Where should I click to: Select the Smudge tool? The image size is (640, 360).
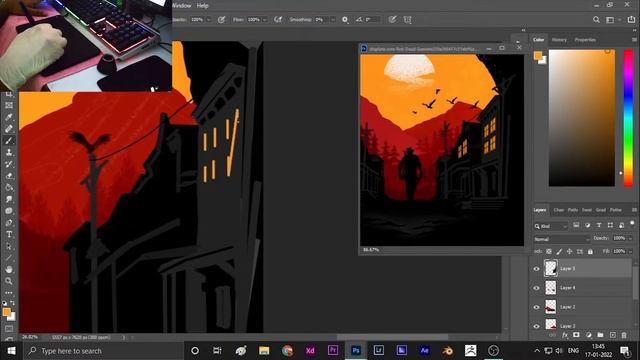pos(9,199)
